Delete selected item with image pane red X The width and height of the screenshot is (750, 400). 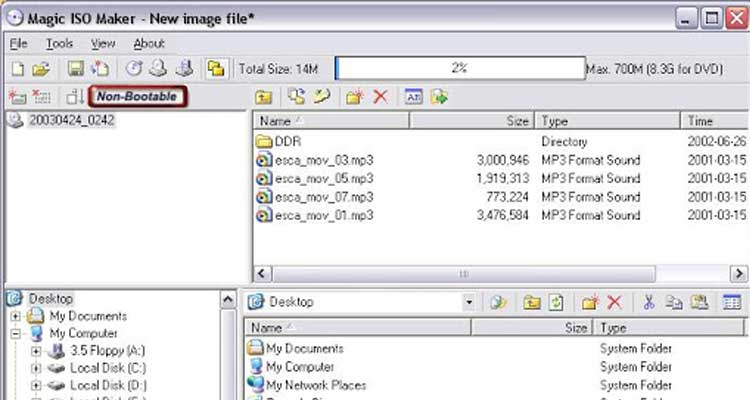(381, 97)
